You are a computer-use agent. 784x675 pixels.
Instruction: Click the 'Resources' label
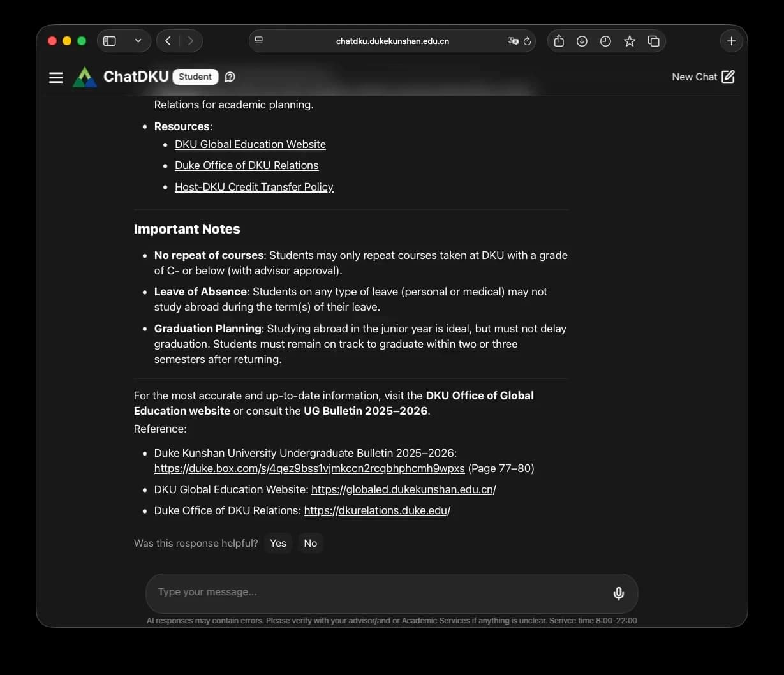pos(182,126)
